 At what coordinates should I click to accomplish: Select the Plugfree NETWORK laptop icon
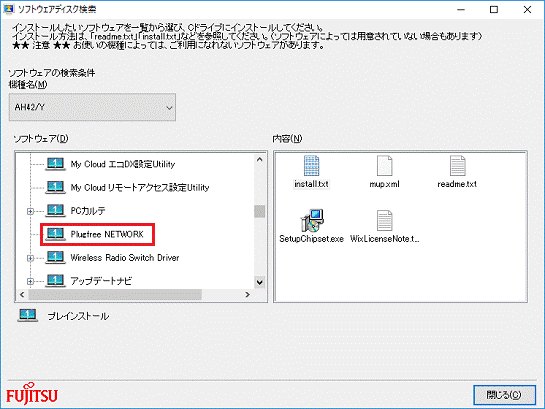coord(55,234)
